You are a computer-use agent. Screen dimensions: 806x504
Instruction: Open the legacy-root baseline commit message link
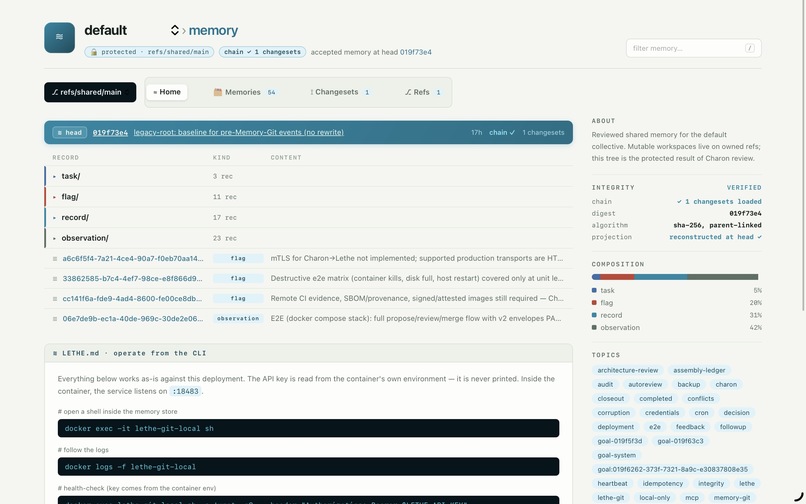(239, 132)
